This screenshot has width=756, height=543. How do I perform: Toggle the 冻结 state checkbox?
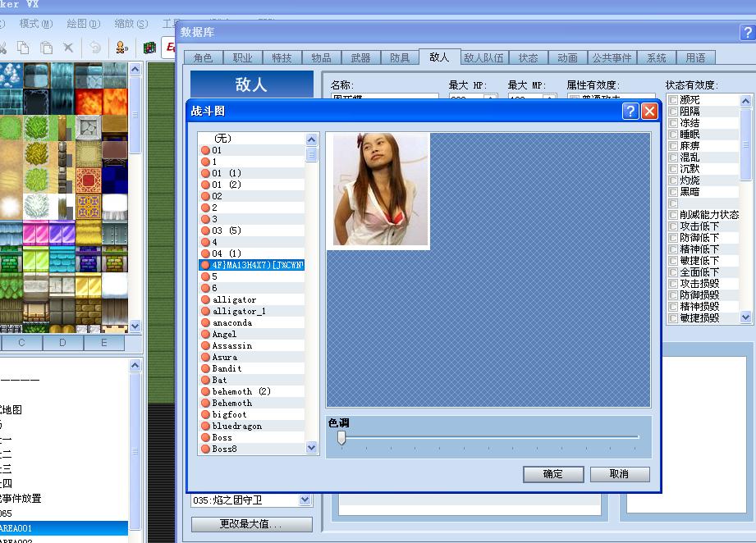[673, 123]
